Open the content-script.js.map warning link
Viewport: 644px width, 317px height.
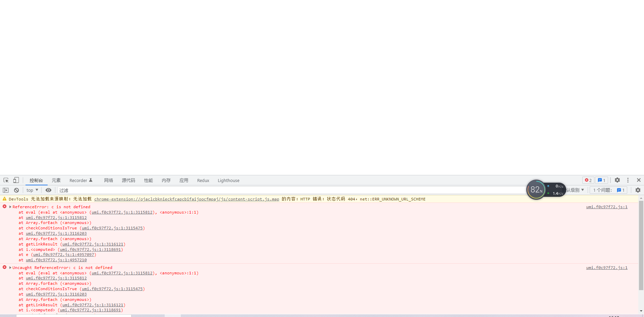[x=186, y=199]
